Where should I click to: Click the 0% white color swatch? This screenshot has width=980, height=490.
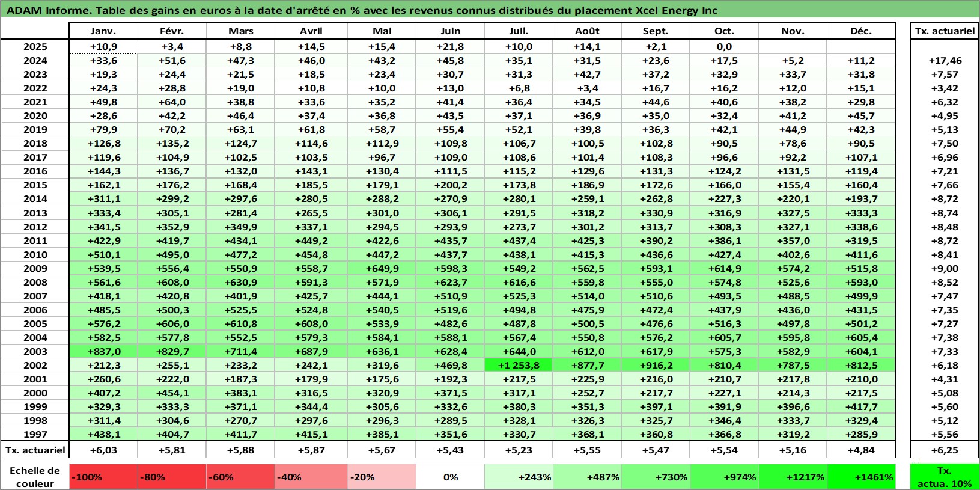point(451,477)
